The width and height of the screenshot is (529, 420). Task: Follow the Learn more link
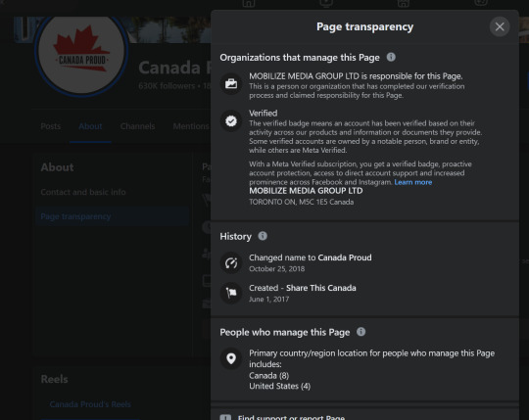point(413,182)
